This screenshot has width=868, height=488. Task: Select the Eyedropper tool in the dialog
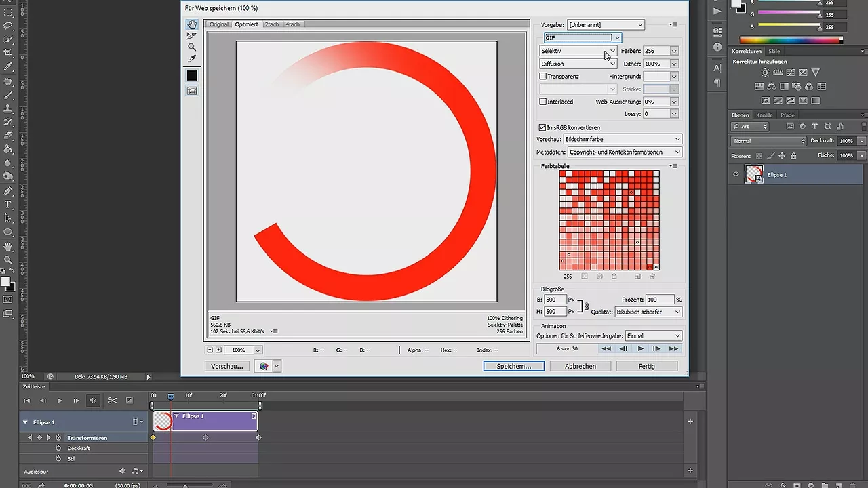192,57
